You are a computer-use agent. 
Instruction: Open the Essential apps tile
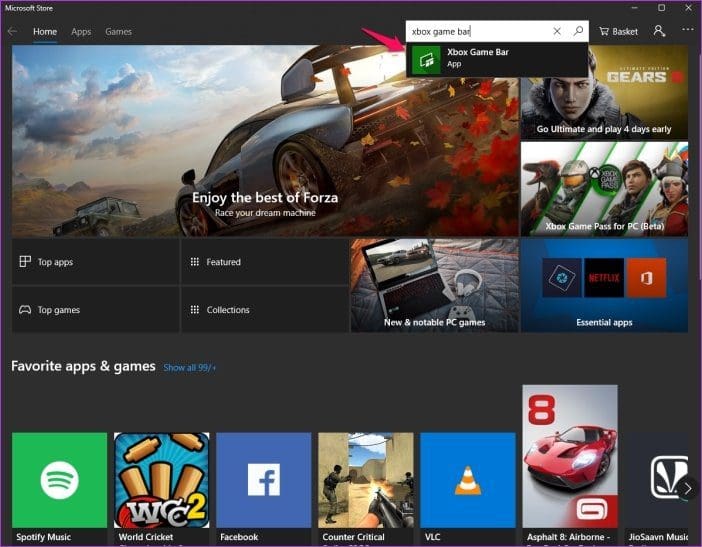604,286
